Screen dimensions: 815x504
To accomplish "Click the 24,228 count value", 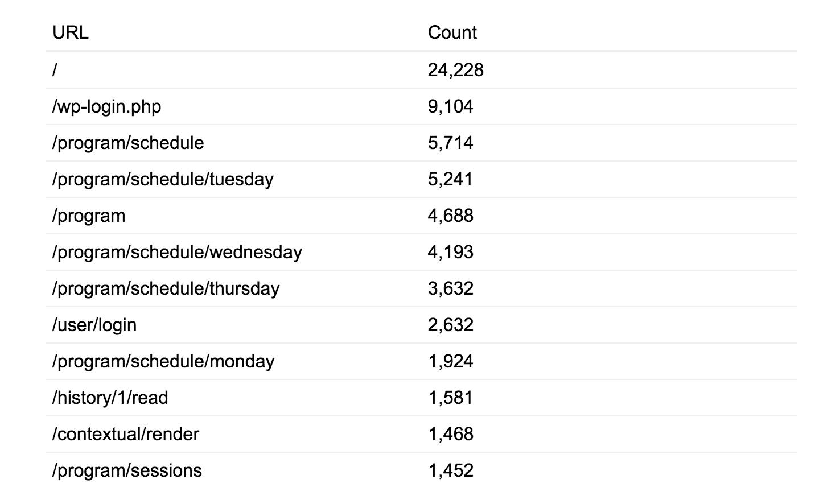I will pyautogui.click(x=455, y=70).
